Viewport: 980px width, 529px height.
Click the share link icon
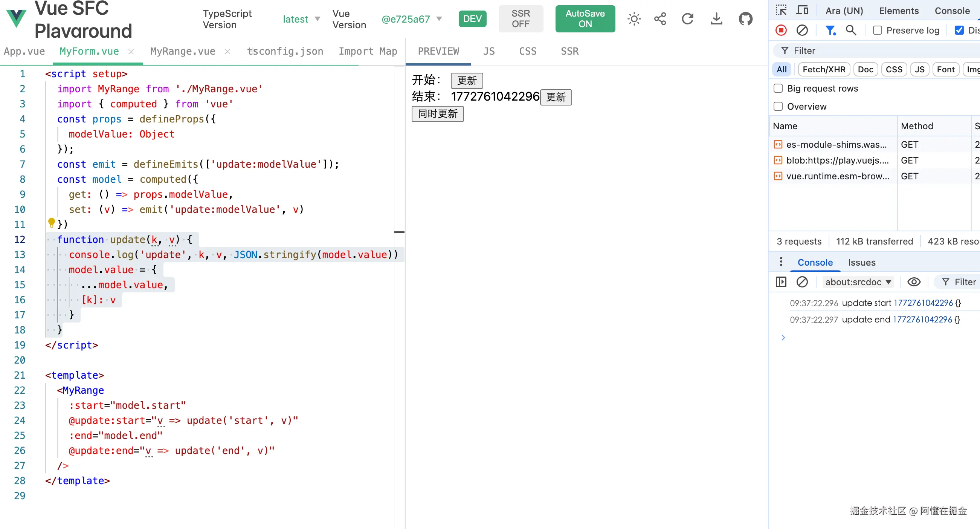click(x=660, y=18)
